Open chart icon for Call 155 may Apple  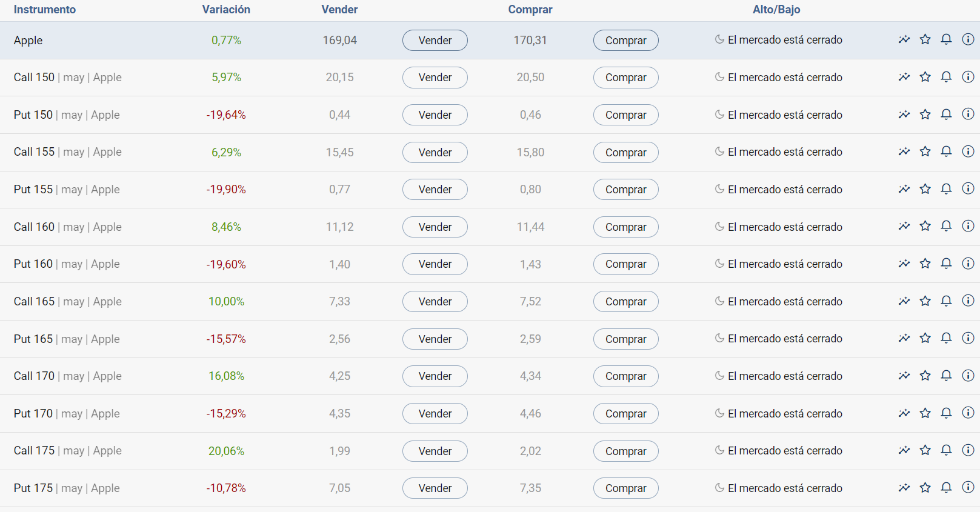point(904,152)
